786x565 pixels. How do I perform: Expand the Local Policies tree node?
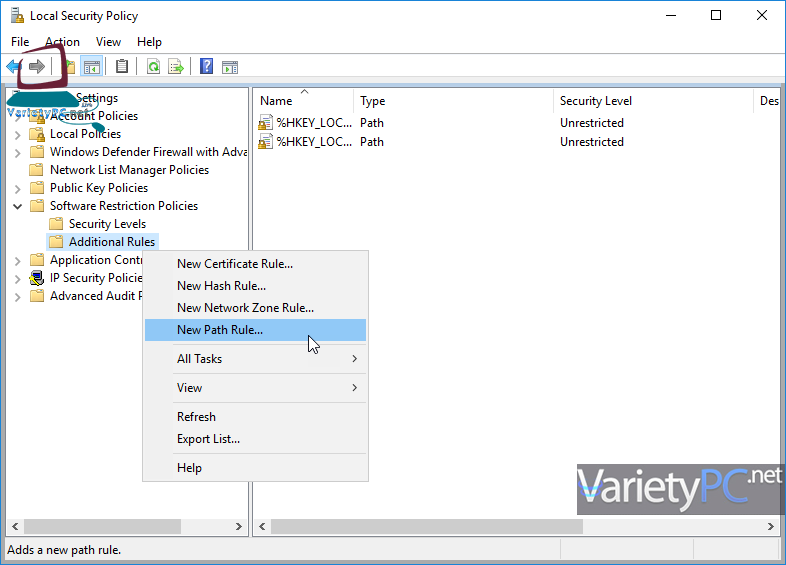pos(18,135)
